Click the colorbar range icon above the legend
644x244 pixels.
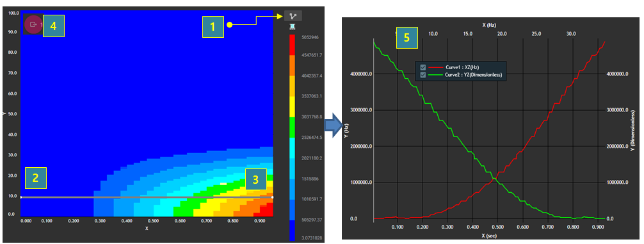click(x=293, y=26)
